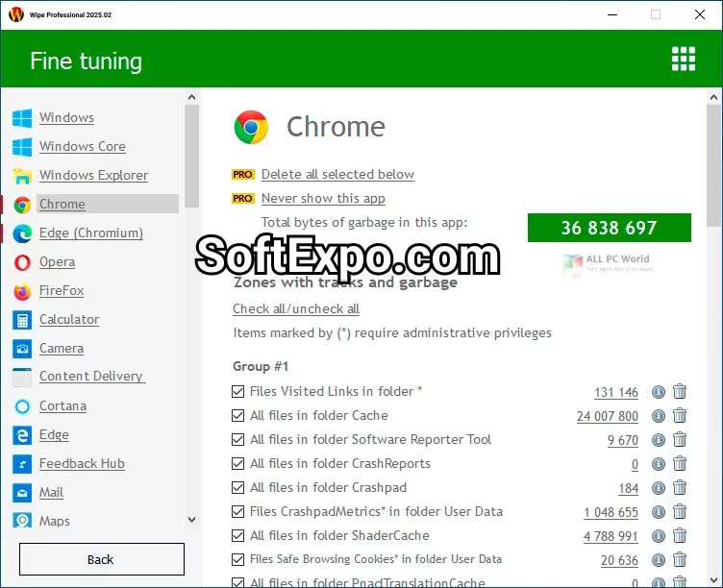Uncheck All files in folder CrashReports
Image resolution: width=723 pixels, height=588 pixels.
coord(237,464)
